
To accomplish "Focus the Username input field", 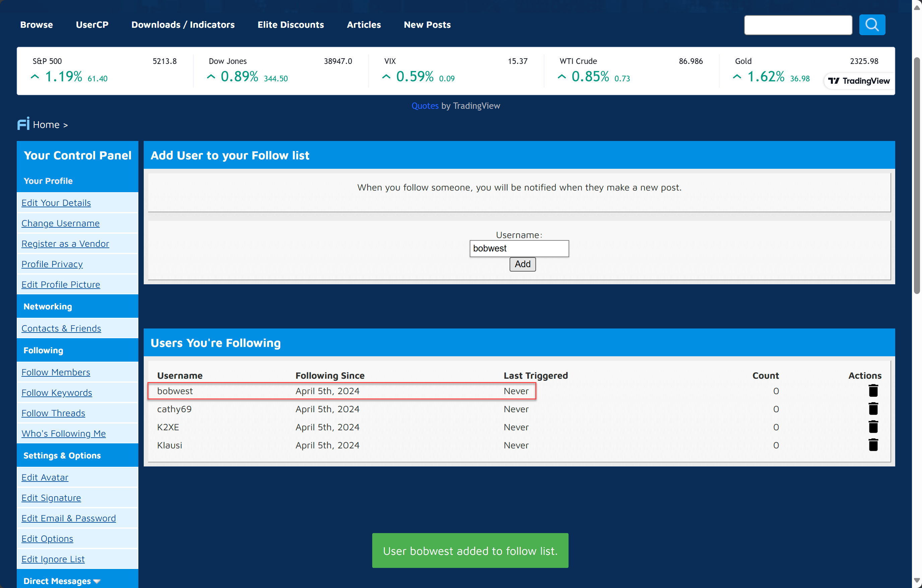I will (519, 248).
